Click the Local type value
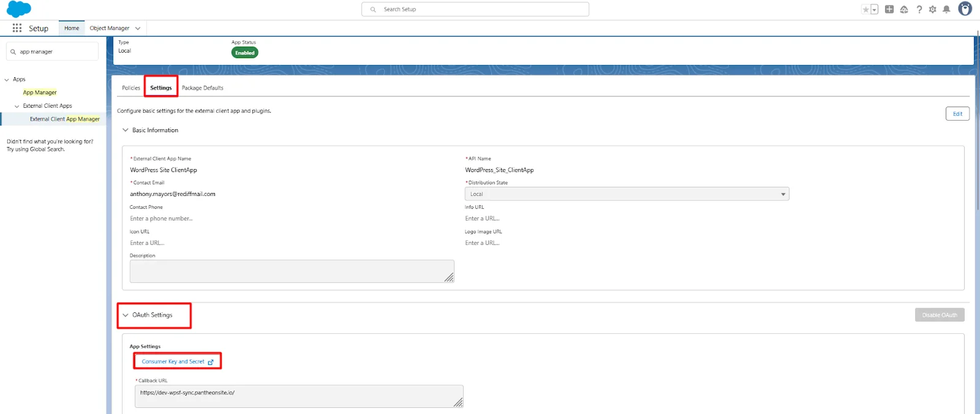 [x=124, y=51]
